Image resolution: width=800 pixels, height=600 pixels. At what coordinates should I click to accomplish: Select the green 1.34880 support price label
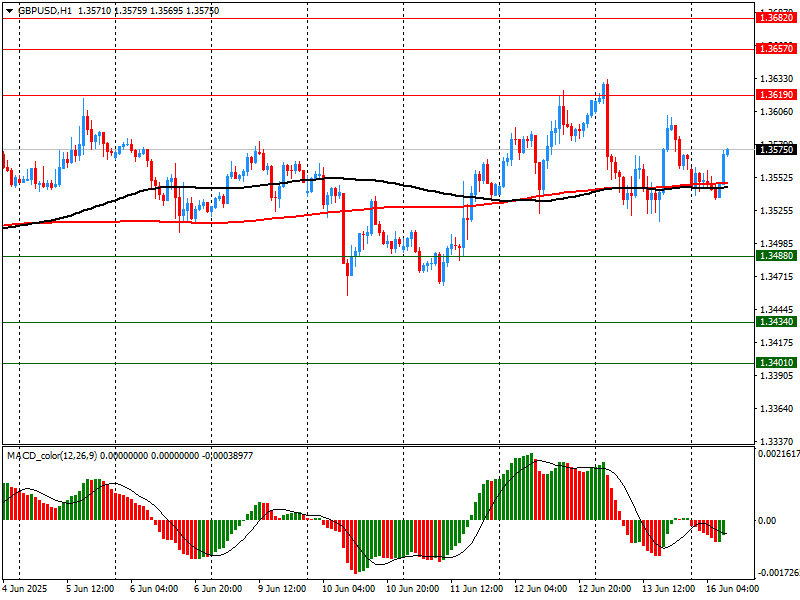pyautogui.click(x=776, y=256)
